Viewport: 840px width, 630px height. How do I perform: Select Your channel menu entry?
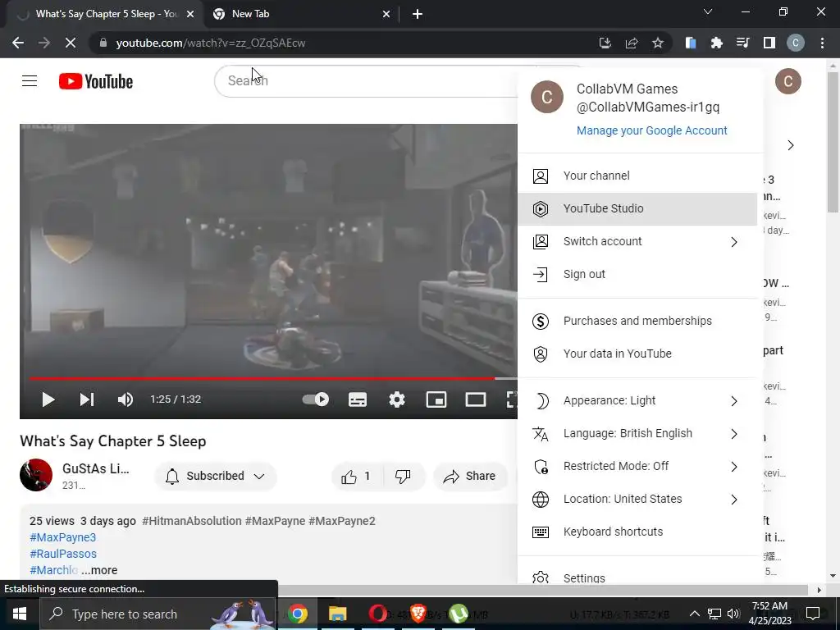(x=637, y=176)
